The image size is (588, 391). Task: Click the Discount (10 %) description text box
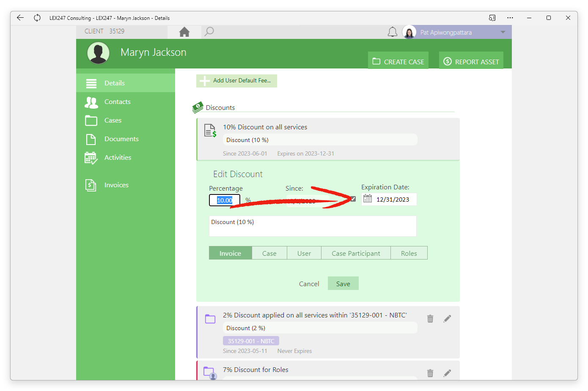(x=313, y=226)
